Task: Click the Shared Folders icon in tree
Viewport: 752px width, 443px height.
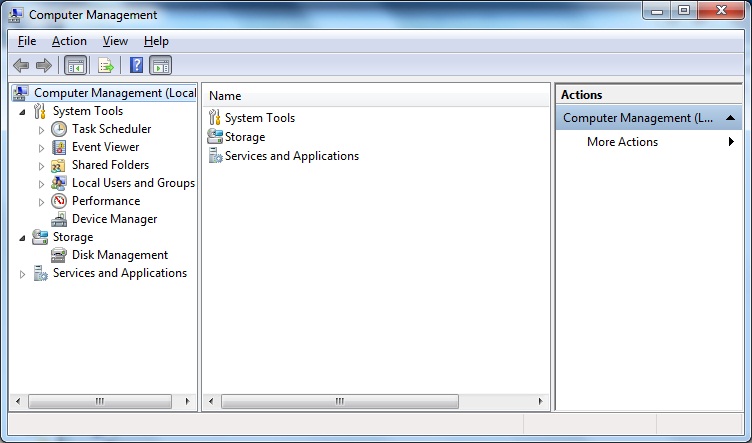Action: click(x=59, y=165)
